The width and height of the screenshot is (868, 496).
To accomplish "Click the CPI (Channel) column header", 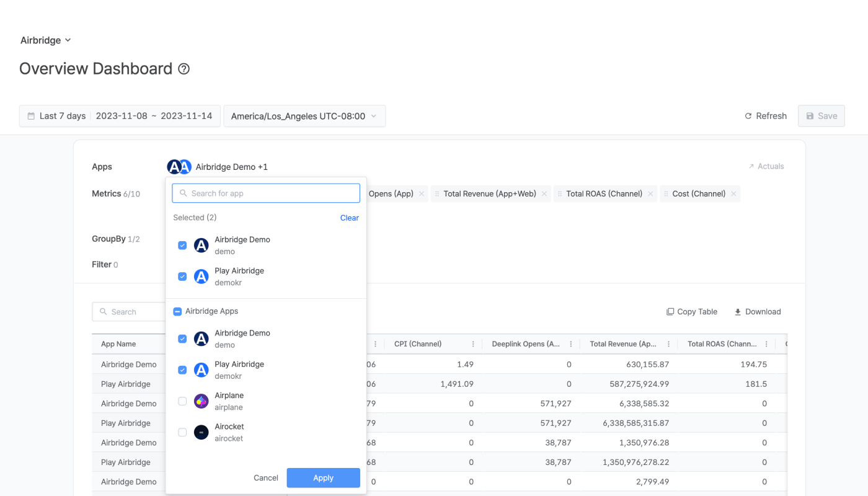I will [418, 344].
